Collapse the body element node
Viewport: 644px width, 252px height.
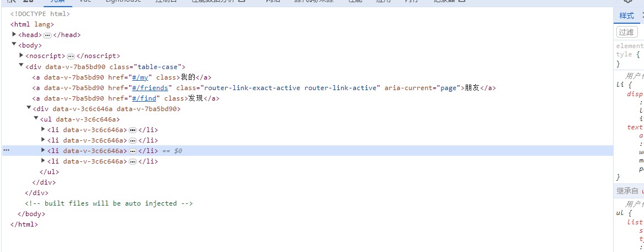(x=14, y=45)
